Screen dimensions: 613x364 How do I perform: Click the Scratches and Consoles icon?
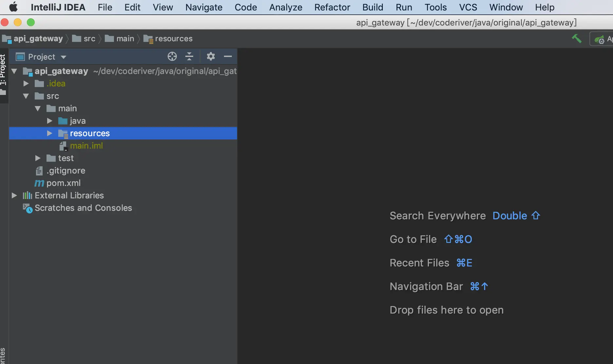[x=28, y=208]
